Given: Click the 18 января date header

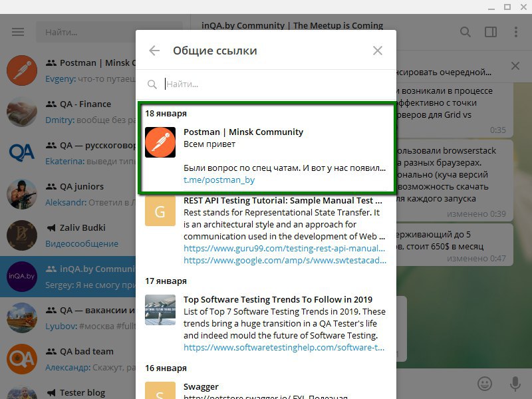Looking at the screenshot, I should click(166, 113).
